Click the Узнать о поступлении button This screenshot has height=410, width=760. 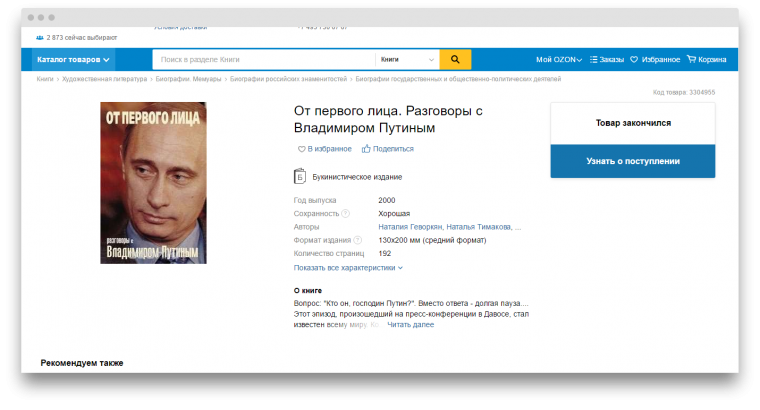(x=633, y=161)
